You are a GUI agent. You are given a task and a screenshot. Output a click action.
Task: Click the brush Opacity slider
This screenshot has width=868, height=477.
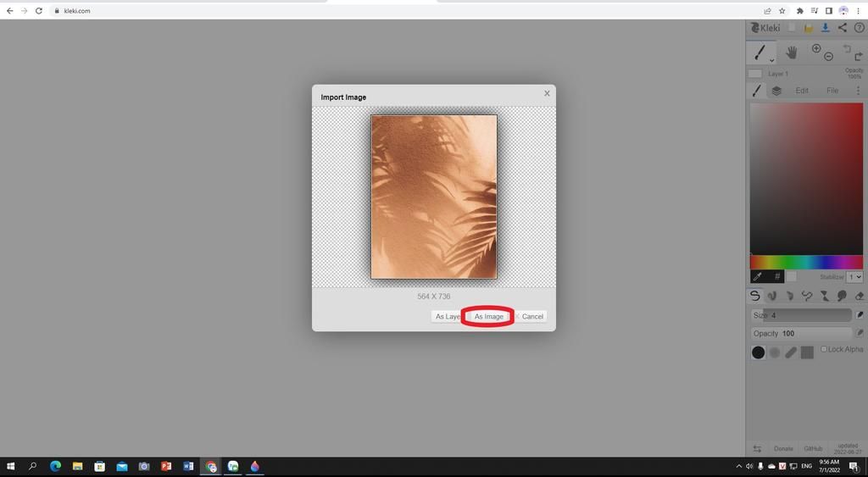click(x=800, y=334)
